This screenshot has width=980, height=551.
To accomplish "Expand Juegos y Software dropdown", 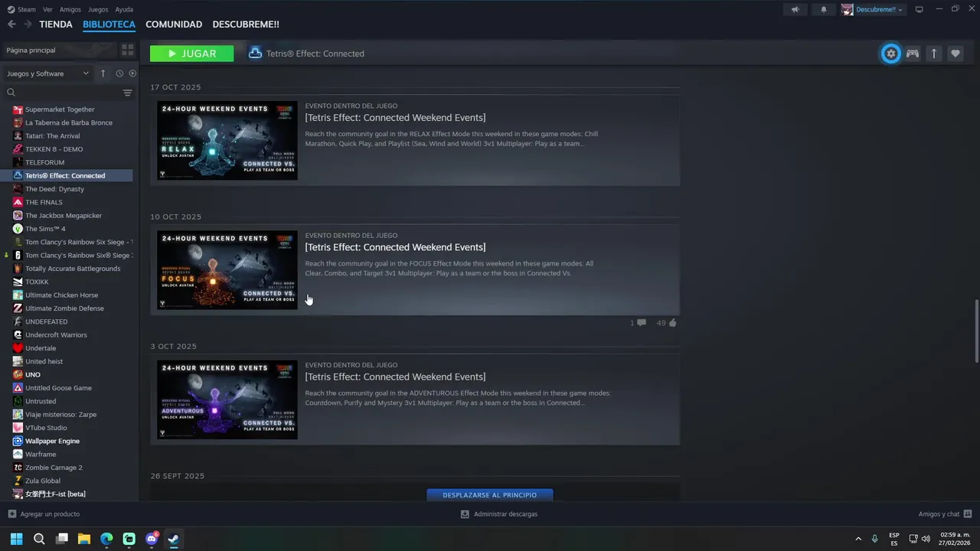I will pos(48,73).
